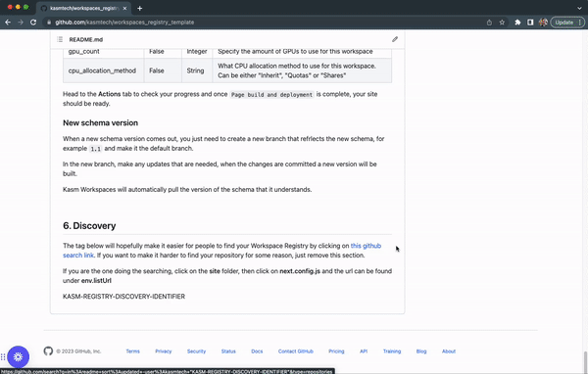The image size is (588, 374).
Task: Open the profile avatar in the toolbar
Action: (543, 23)
